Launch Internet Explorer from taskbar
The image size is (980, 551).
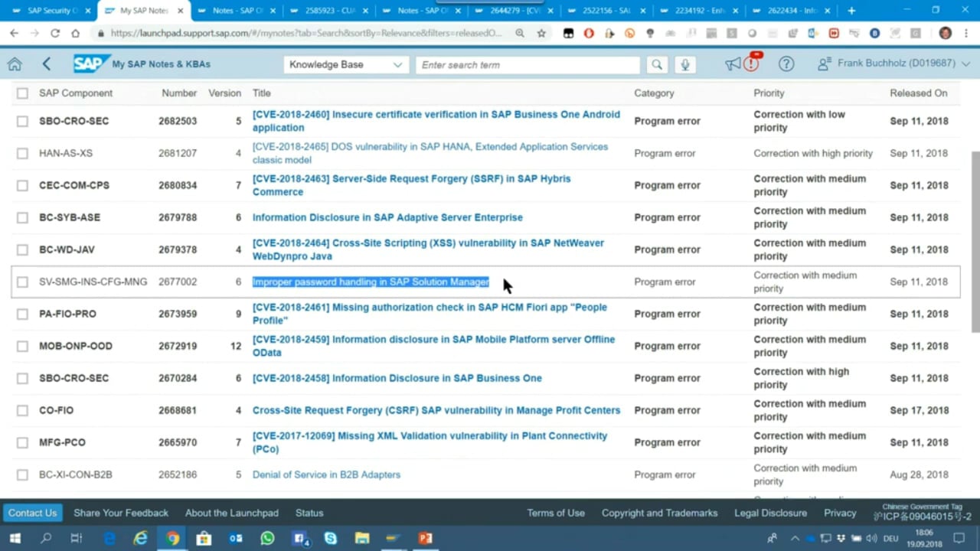[x=141, y=539]
